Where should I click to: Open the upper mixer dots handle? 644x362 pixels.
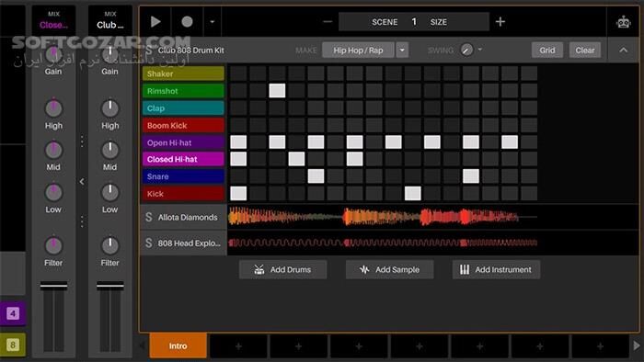[82, 141]
